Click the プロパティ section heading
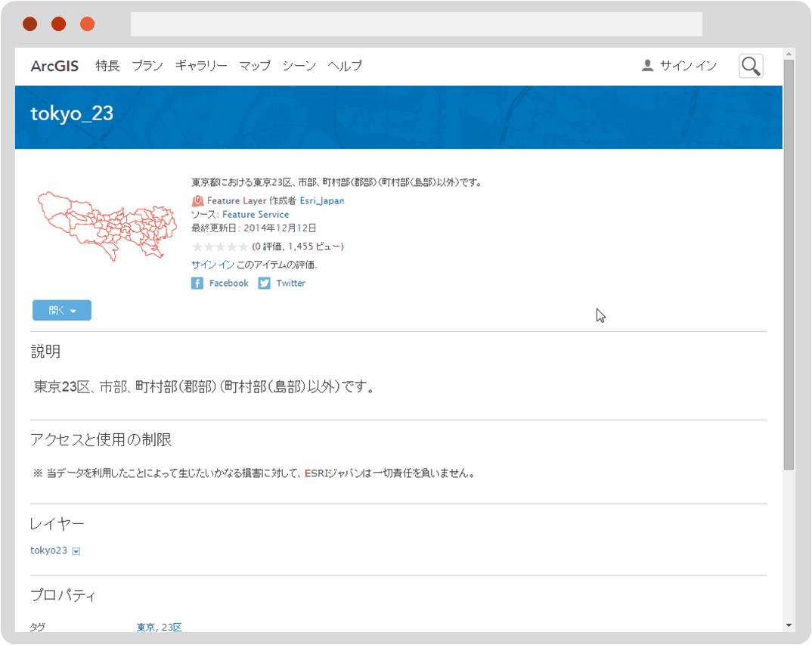Viewport: 812px width, 645px height. click(64, 595)
